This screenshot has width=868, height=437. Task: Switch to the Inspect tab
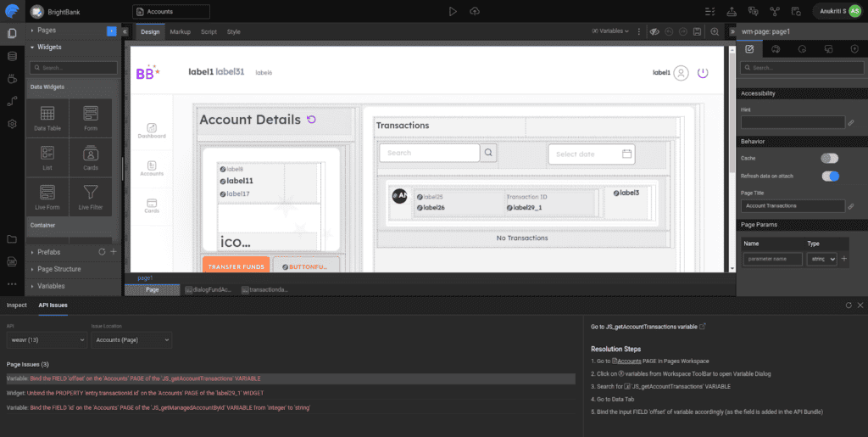pyautogui.click(x=17, y=305)
